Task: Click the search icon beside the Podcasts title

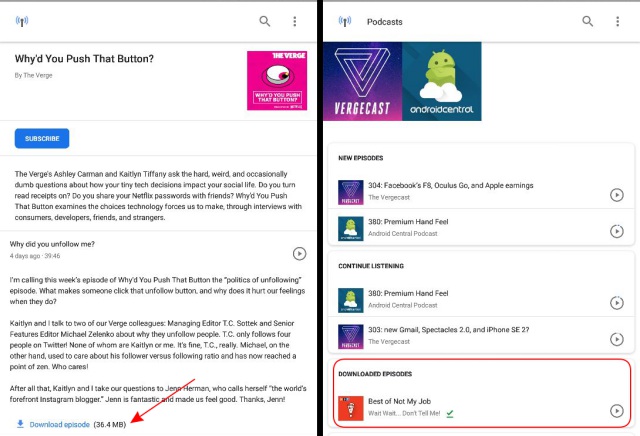Action: [587, 21]
